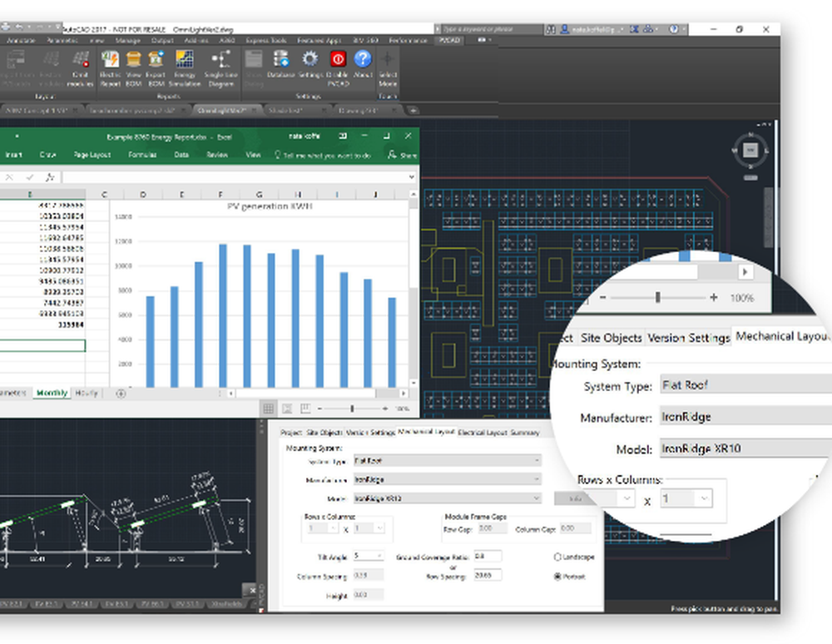The height and width of the screenshot is (644, 832).
Task: Click the Export BOM icon
Action: (x=156, y=59)
